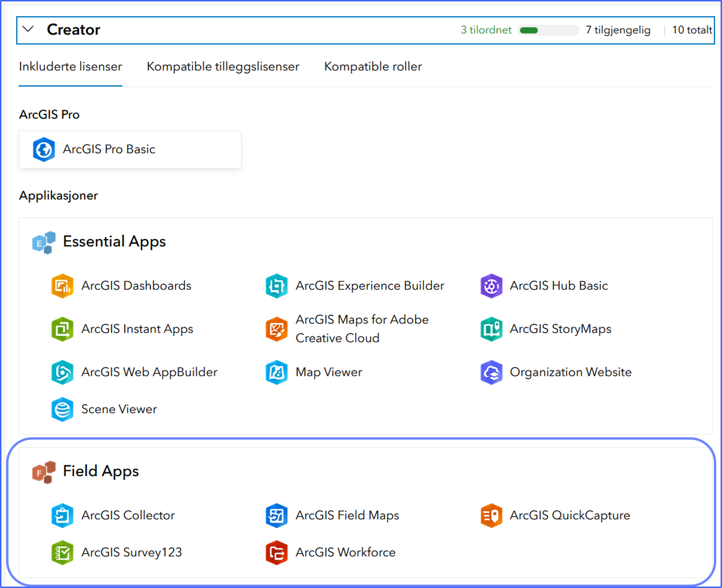Click the ArcGIS StoryMaps label
This screenshot has height=588, width=722.
tap(561, 329)
